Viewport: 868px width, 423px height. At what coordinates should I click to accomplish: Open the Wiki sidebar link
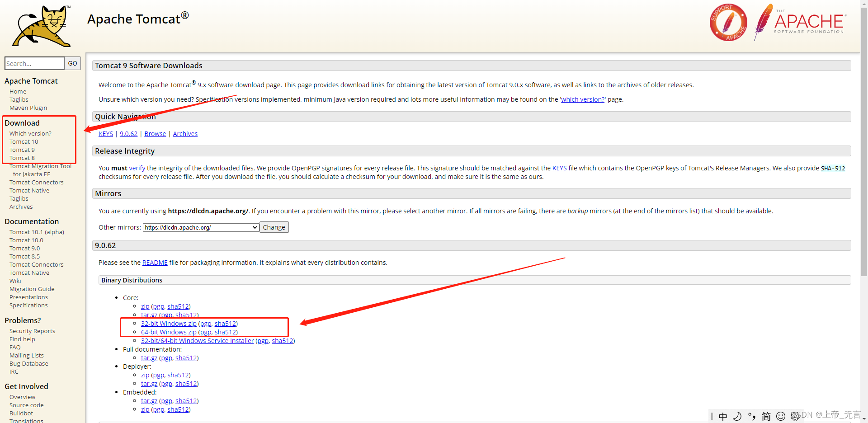(15, 281)
